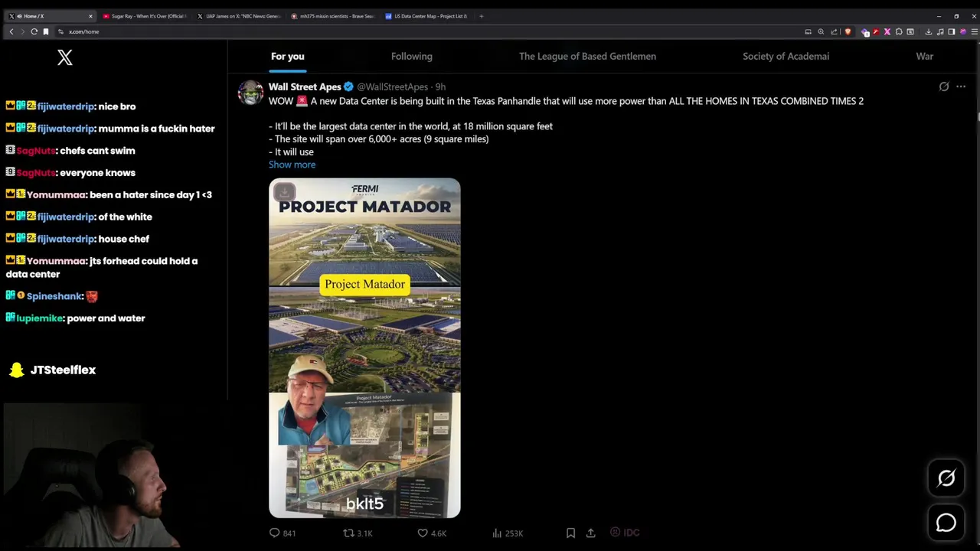Open the Society of Academai tab

[786, 56]
